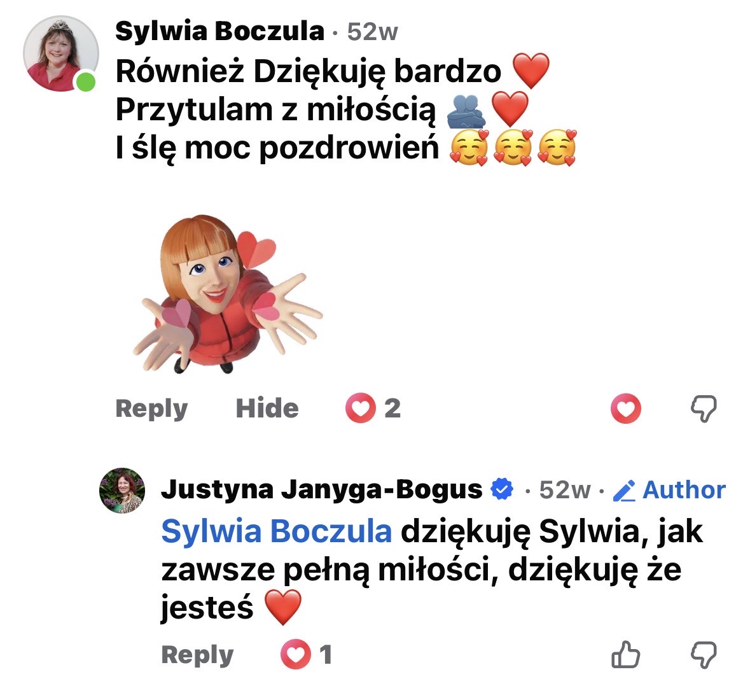Screen dimensions: 750x700
Task: Dislike Justyna's reply with thumbs down
Action: (x=704, y=655)
